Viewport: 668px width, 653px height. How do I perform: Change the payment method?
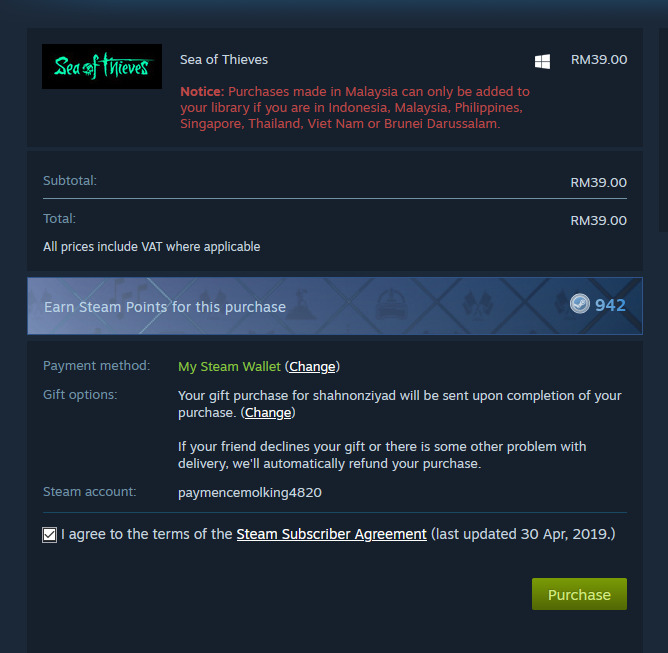tap(312, 367)
